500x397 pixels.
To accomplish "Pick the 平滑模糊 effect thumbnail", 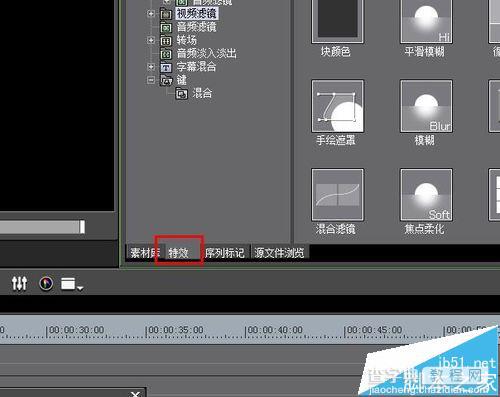I will pyautogui.click(x=426, y=20).
